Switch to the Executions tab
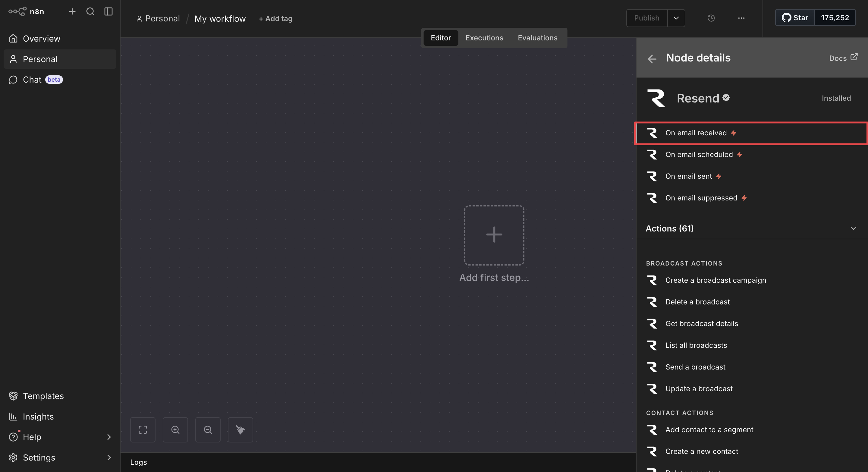 (x=484, y=38)
